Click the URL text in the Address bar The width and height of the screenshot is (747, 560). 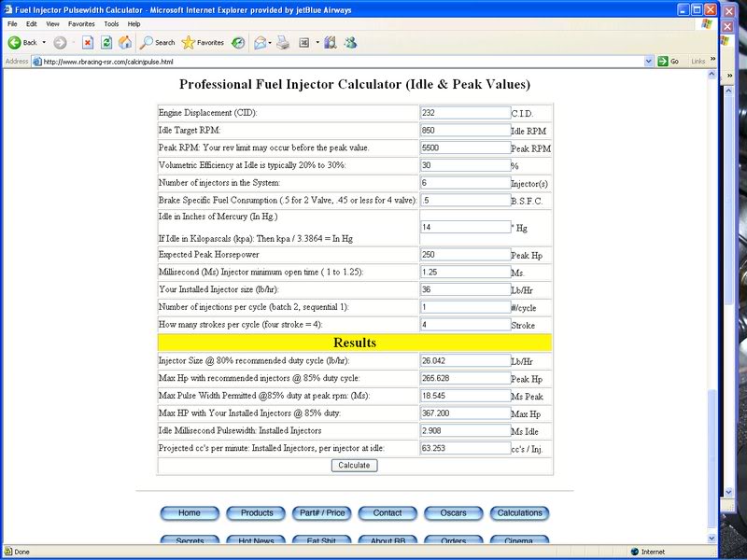tap(108, 62)
